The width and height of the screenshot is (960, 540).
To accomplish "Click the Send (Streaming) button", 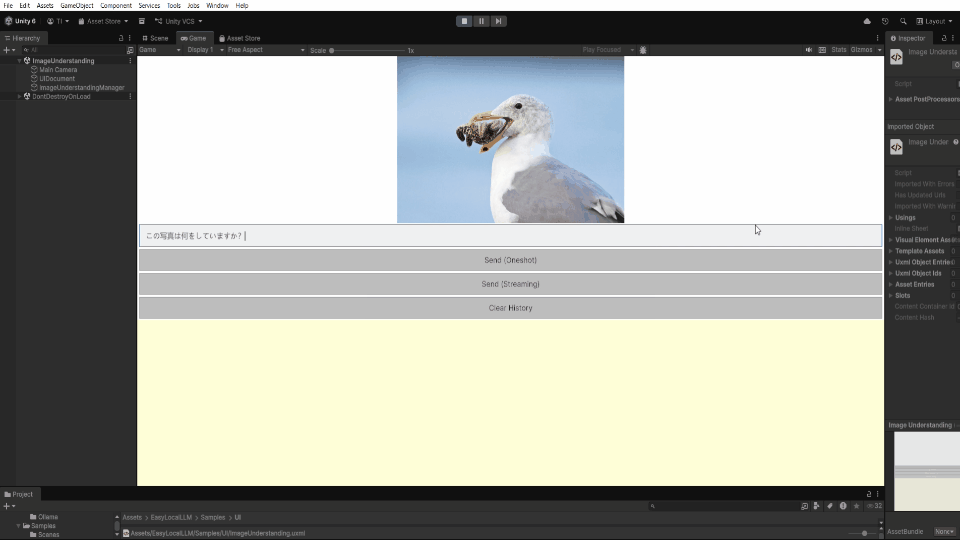I will point(511,284).
